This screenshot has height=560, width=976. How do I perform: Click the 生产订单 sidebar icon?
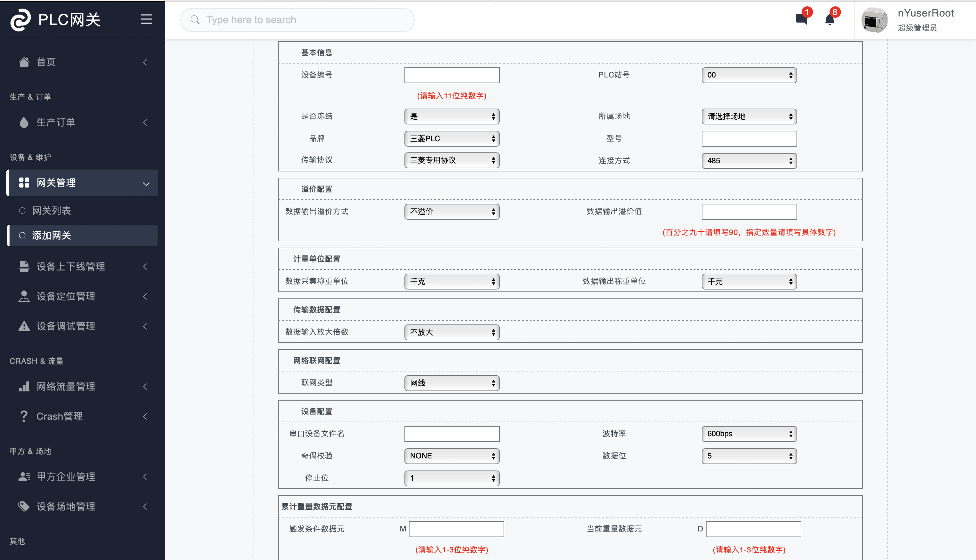[24, 122]
